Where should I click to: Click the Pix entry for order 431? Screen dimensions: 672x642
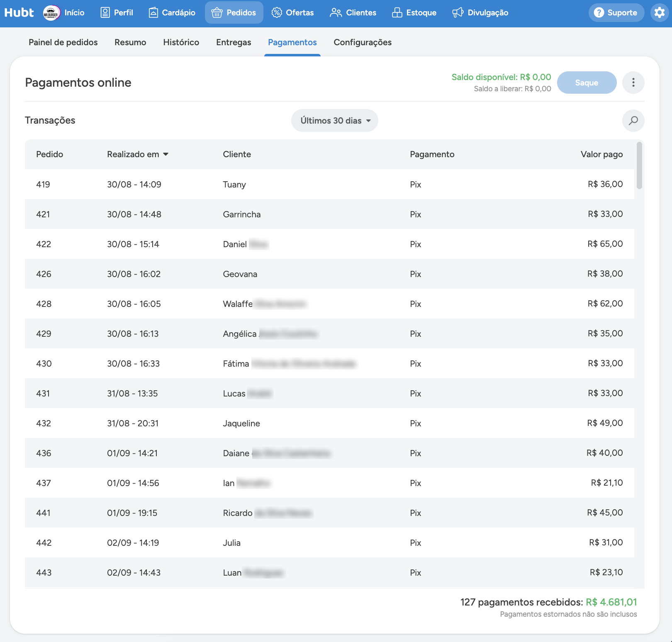416,393
